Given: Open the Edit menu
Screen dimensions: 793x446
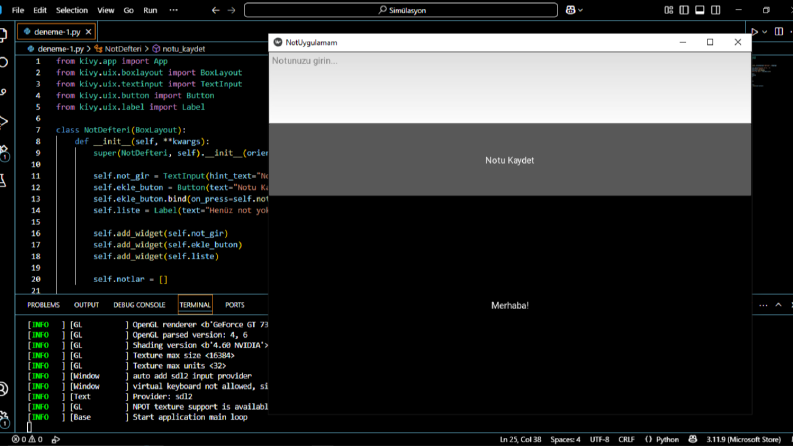Looking at the screenshot, I should pyautogui.click(x=40, y=10).
